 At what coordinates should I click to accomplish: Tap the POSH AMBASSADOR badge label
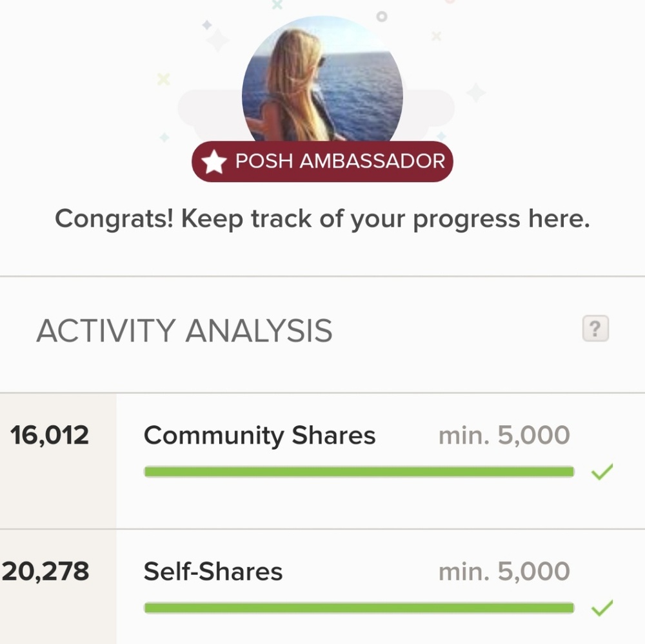[x=340, y=161]
